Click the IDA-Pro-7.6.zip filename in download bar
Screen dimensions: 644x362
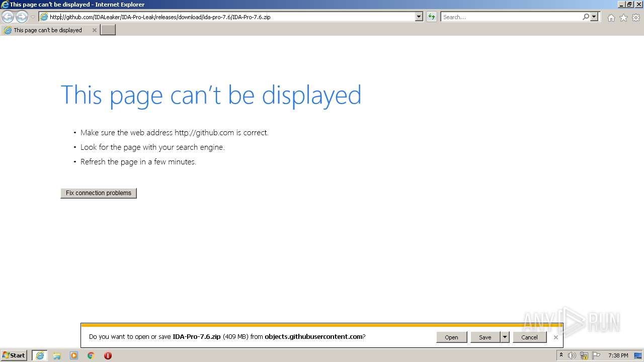[196, 337]
